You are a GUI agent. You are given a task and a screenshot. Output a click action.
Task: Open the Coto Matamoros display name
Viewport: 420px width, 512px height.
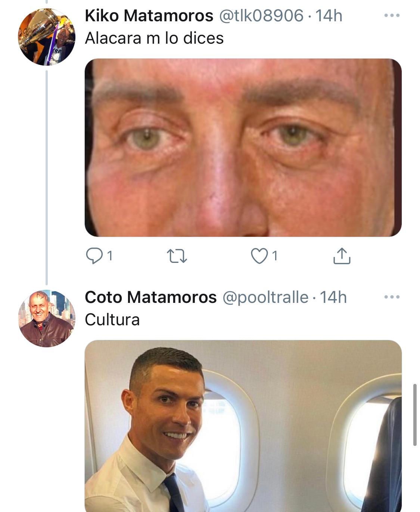tap(150, 298)
